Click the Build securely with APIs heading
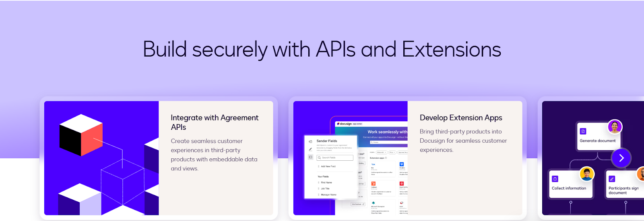The image size is (644, 221). [322, 49]
